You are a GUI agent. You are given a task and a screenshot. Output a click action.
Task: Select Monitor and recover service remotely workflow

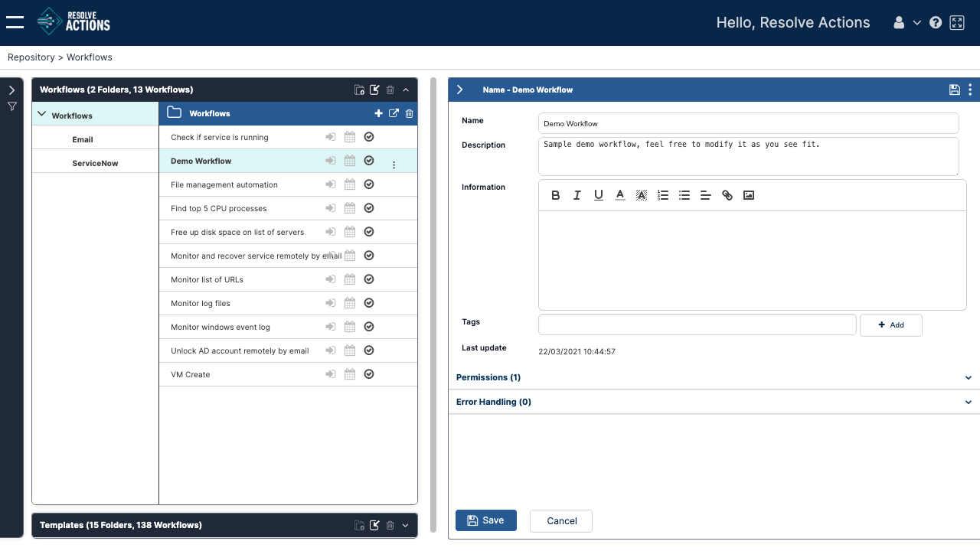256,256
